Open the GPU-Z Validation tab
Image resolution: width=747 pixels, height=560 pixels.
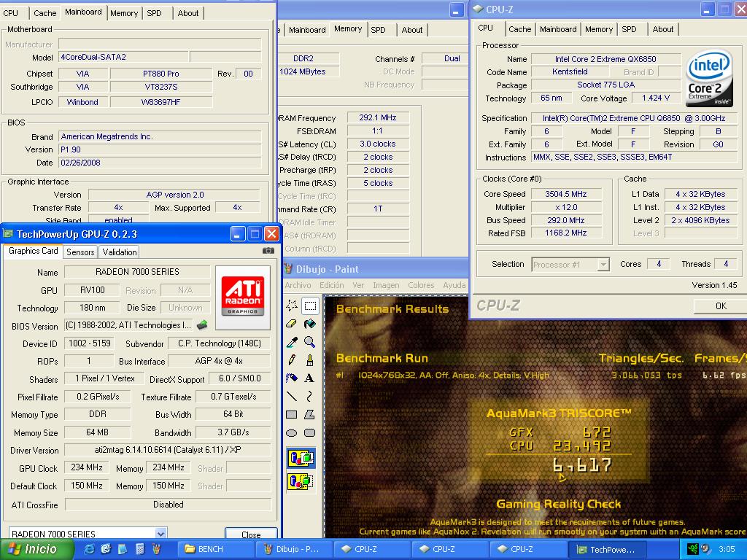[x=120, y=252]
